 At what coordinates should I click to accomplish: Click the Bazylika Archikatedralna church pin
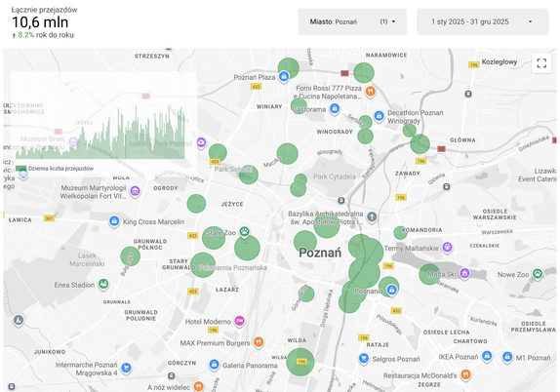click(x=372, y=216)
